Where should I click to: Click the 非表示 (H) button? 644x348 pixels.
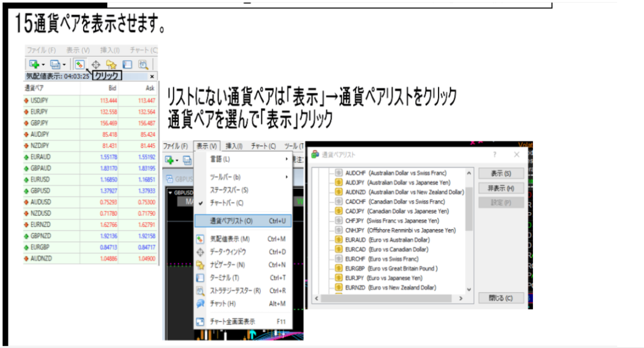pos(501,189)
